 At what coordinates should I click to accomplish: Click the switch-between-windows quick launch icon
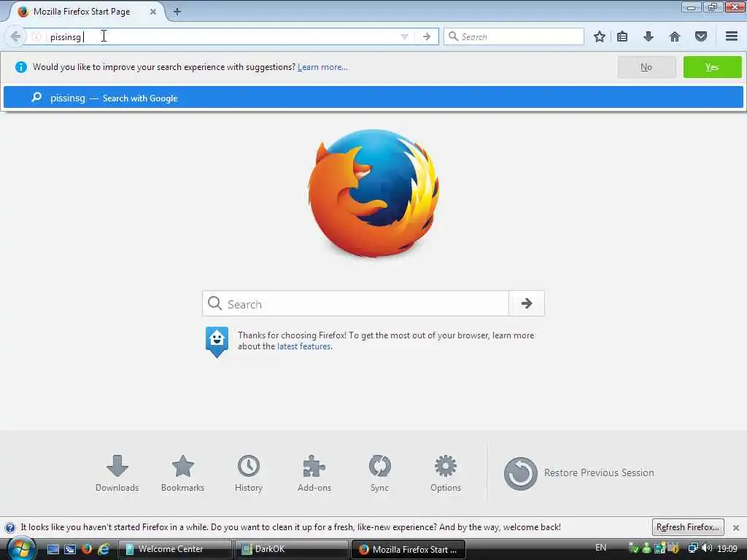click(x=70, y=549)
